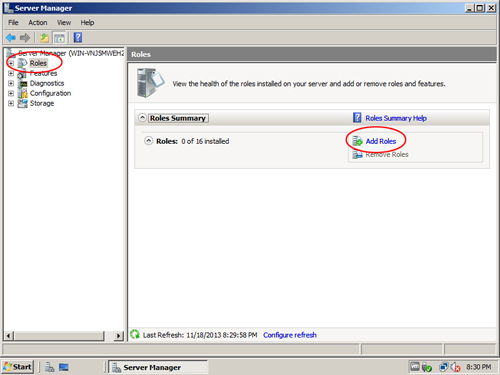This screenshot has width=500, height=375.
Task: Click the Back arrow toolbar icon
Action: click(11, 38)
